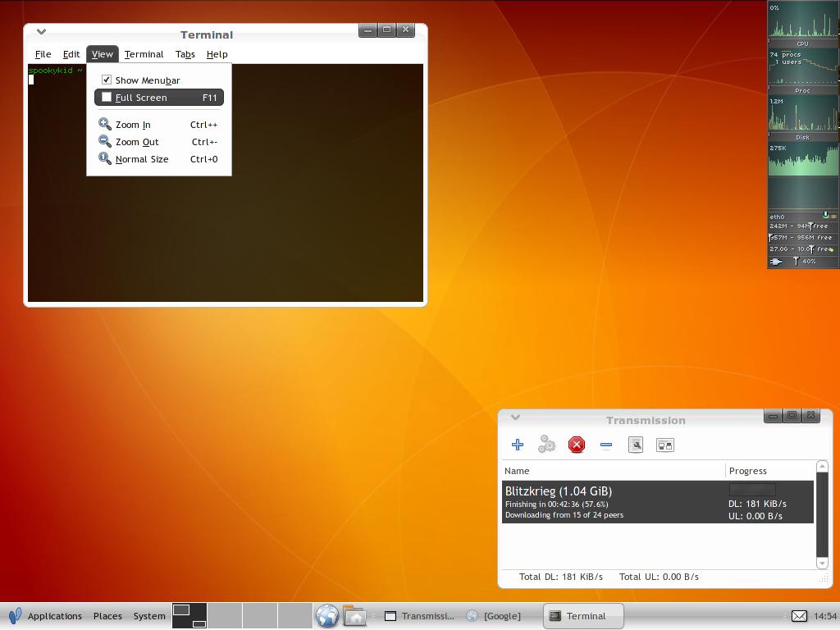Open the File menu in Terminal
The height and width of the screenshot is (630, 840).
coord(43,54)
